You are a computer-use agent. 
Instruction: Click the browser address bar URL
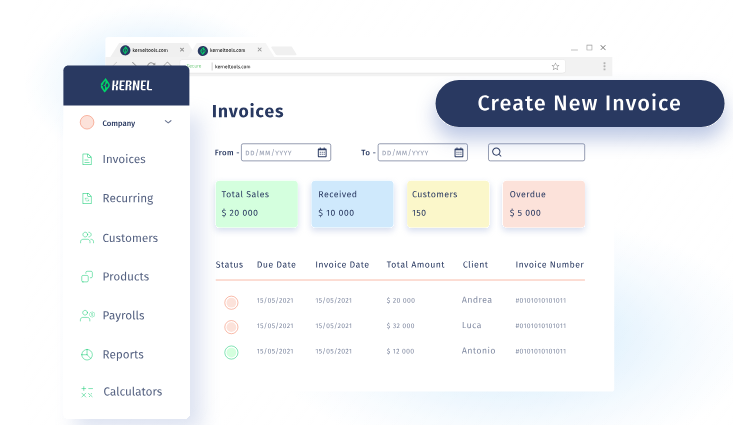coord(232,67)
